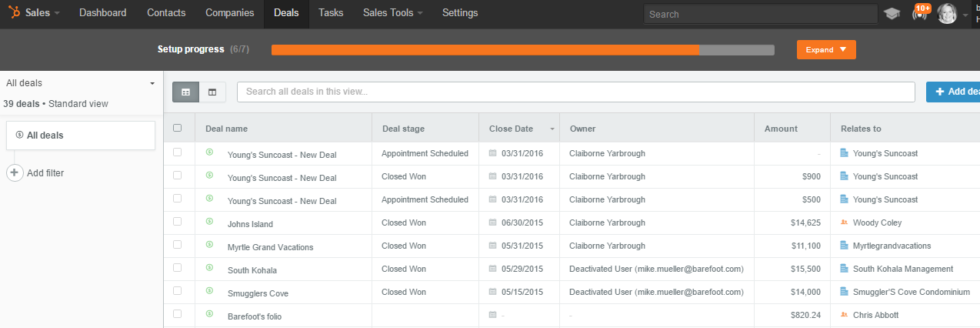The width and height of the screenshot is (980, 328).
Task: Open the South Kohala Management company link
Action: click(903, 269)
